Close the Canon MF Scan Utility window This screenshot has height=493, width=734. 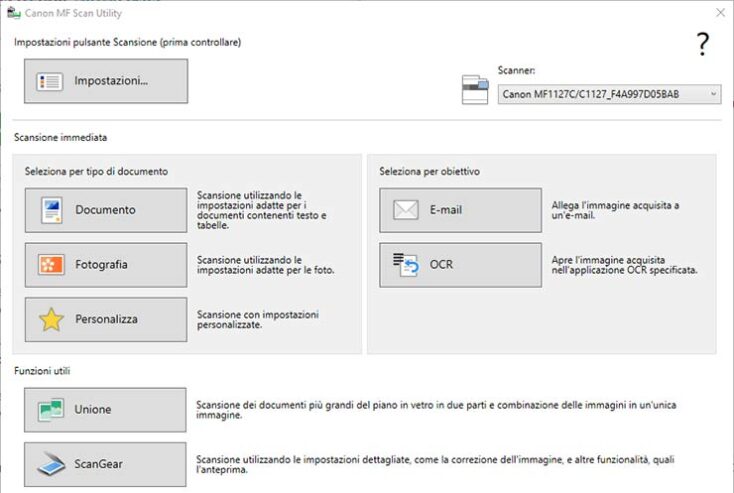pyautogui.click(x=719, y=13)
